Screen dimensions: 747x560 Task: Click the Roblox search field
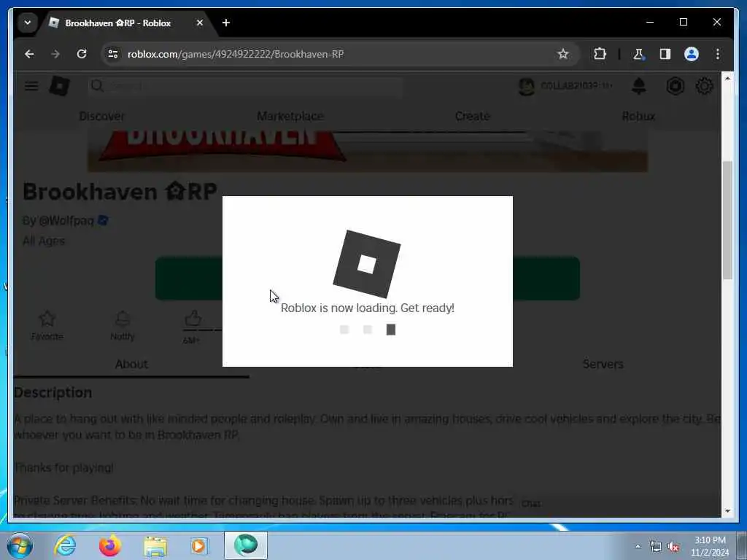(245, 86)
